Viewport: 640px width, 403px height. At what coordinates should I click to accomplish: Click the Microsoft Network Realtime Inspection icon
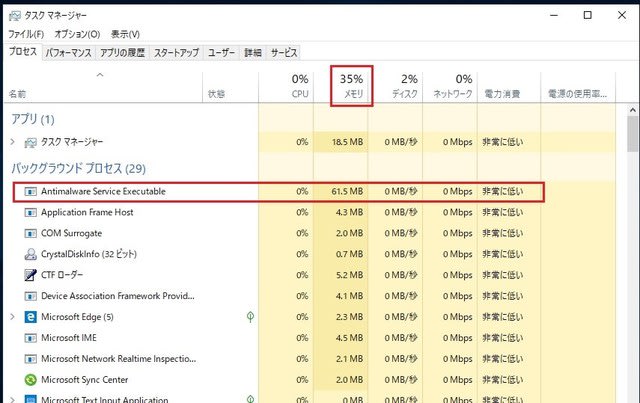(x=31, y=359)
